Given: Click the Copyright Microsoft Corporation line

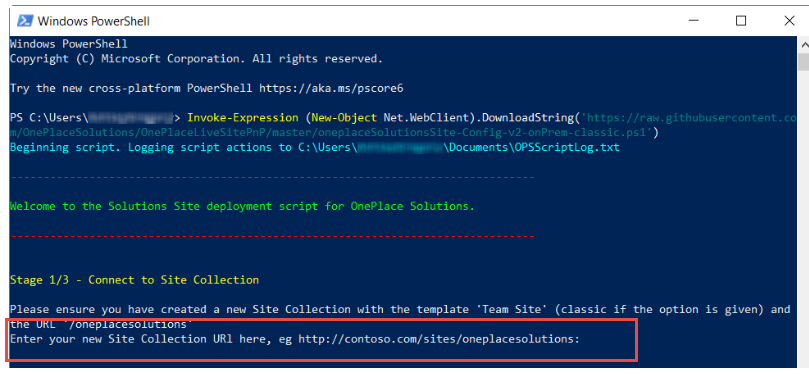Looking at the screenshot, I should pos(196,59).
